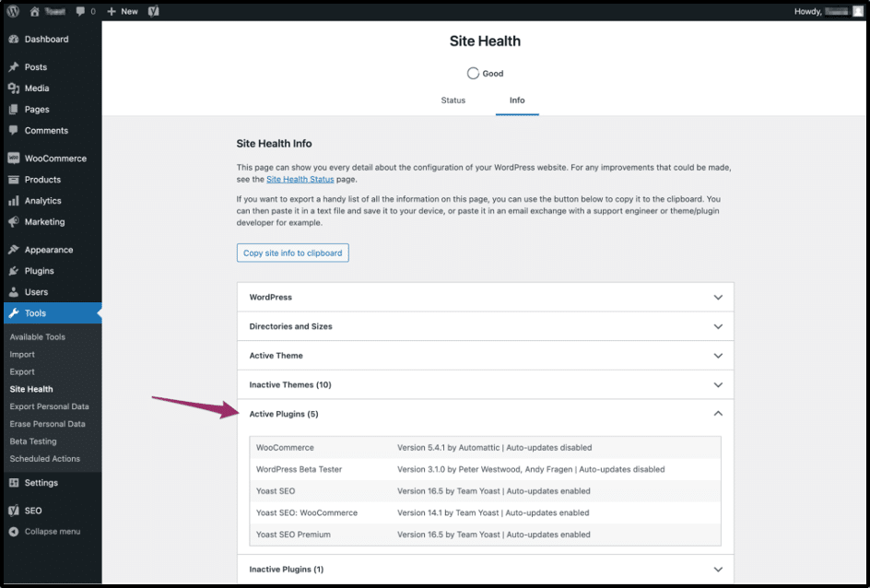Image resolution: width=870 pixels, height=588 pixels.
Task: Switch to the Status tab
Action: click(453, 100)
